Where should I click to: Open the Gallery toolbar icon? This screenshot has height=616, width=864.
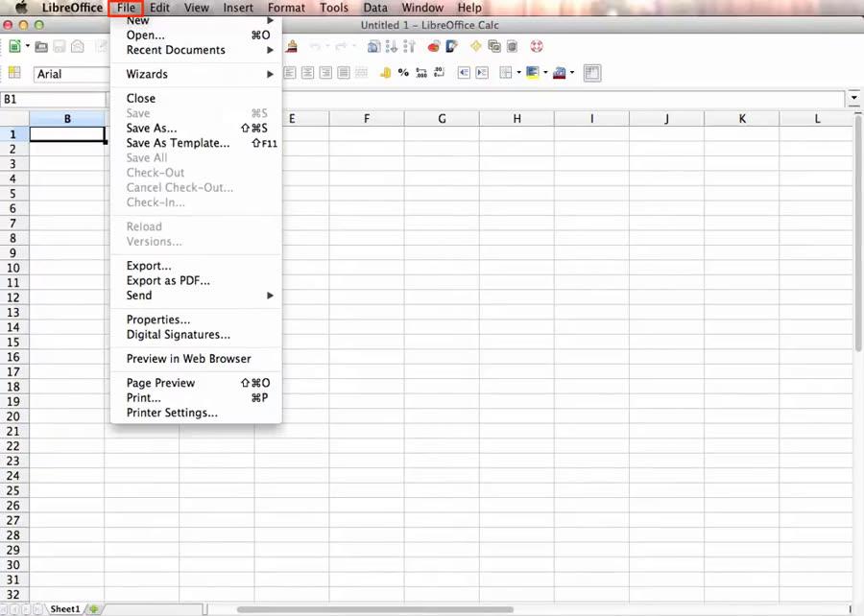pyautogui.click(x=494, y=47)
